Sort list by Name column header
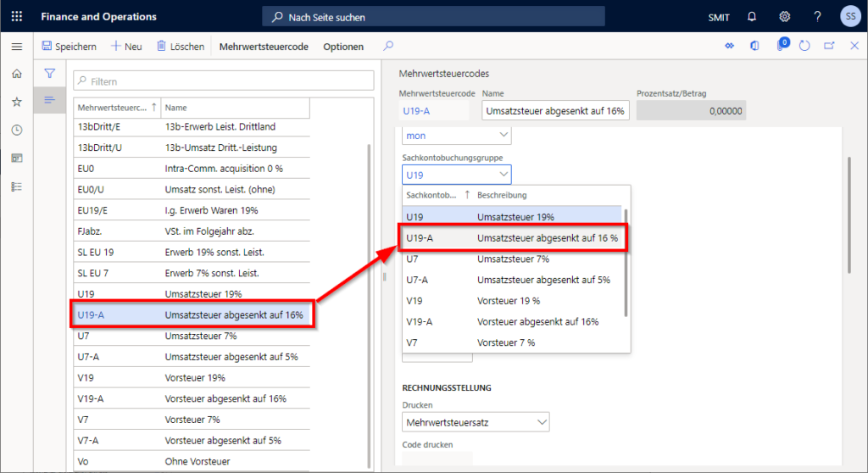The width and height of the screenshot is (868, 473). tap(236, 108)
